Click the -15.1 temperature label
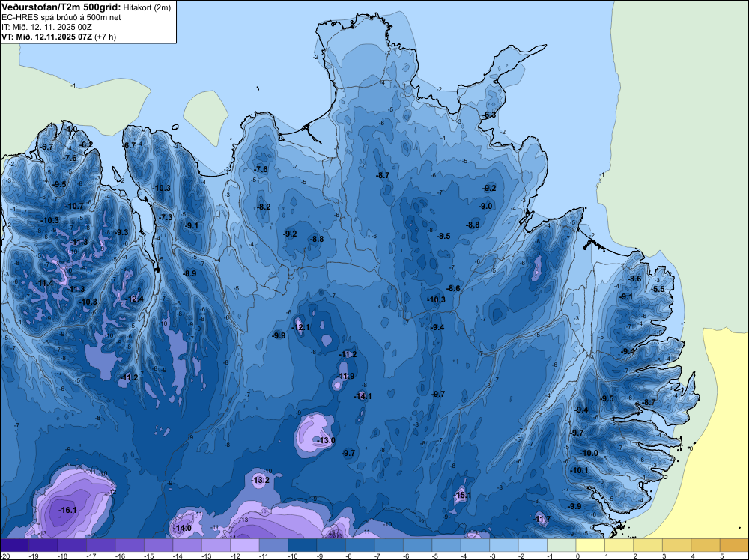The image size is (749, 560). tap(462, 495)
